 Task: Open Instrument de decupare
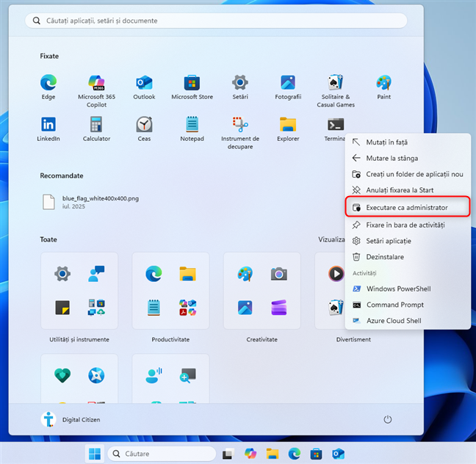coord(240,133)
